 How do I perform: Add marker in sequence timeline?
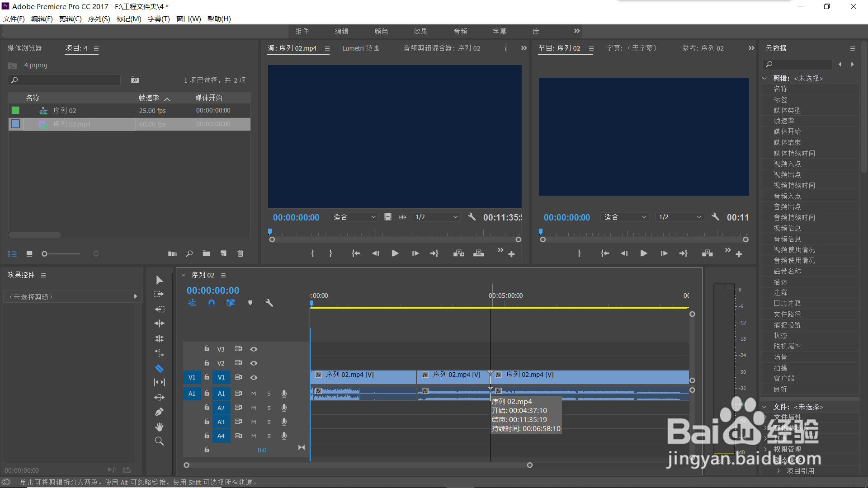[x=250, y=303]
